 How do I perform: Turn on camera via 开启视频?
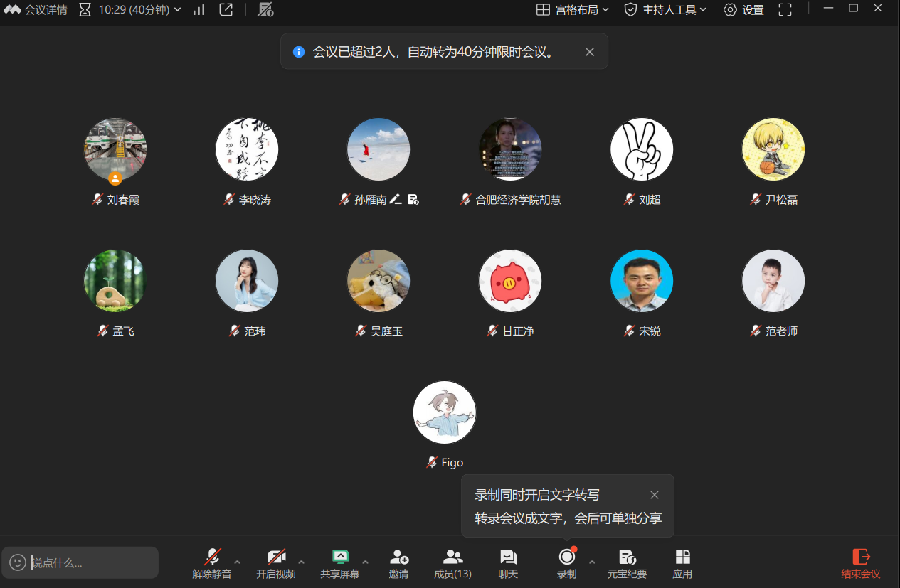pos(276,557)
